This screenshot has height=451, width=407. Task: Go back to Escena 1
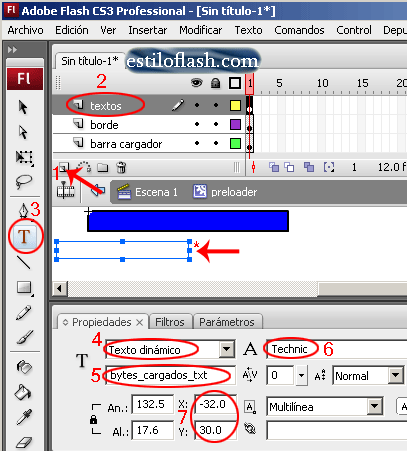[147, 192]
